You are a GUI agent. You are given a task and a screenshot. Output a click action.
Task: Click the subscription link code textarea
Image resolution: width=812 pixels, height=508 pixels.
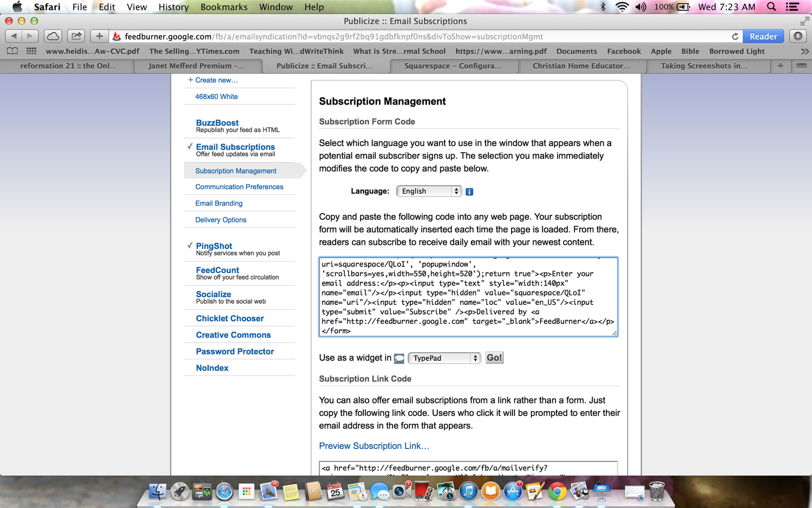468,468
